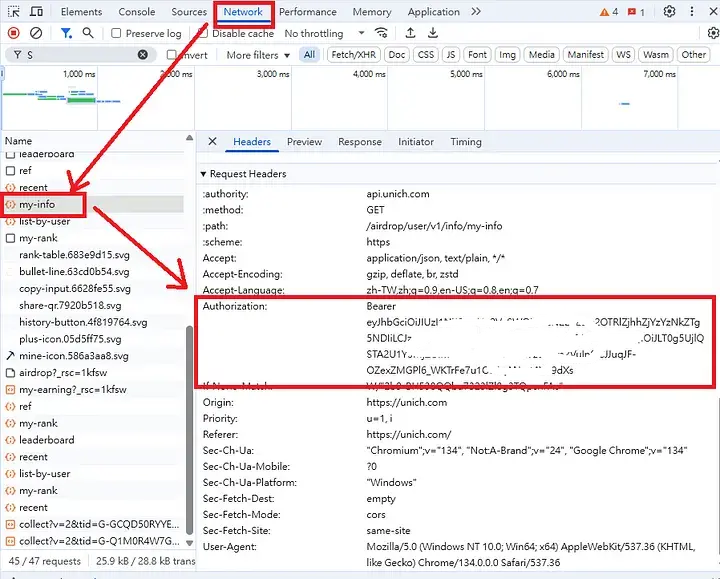Screen dimensions: 720x579
Task: Import HAR file with upload icon
Action: [411, 33]
